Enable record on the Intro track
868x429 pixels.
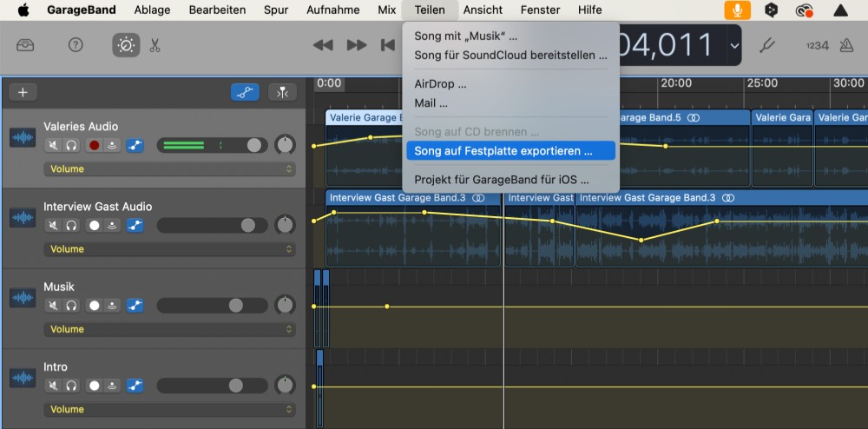click(x=94, y=386)
